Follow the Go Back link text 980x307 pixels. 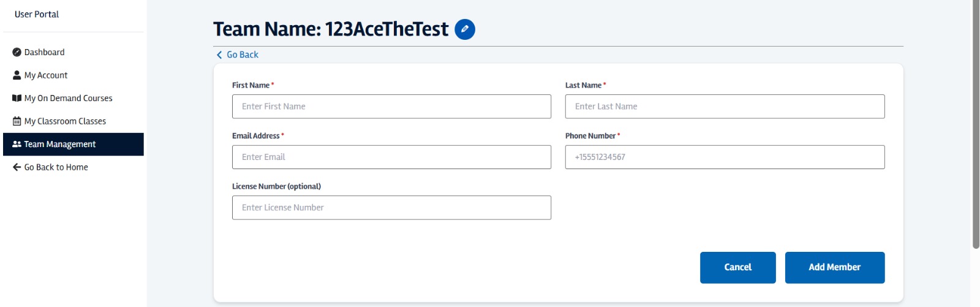(243, 55)
